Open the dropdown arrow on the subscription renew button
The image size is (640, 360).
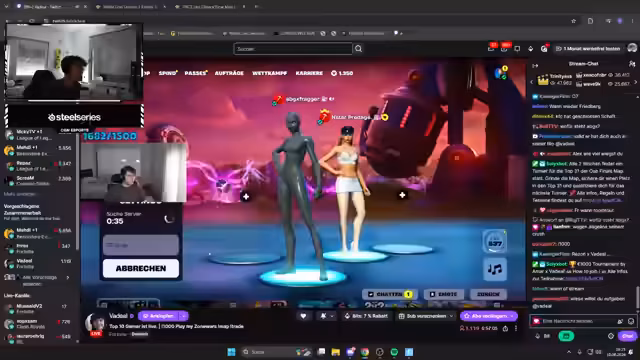click(x=512, y=316)
